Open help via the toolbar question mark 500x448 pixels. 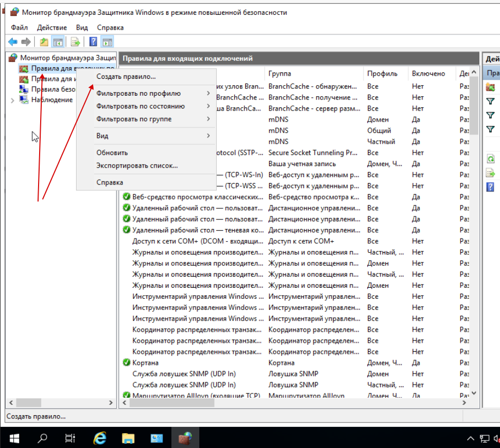tap(93, 42)
